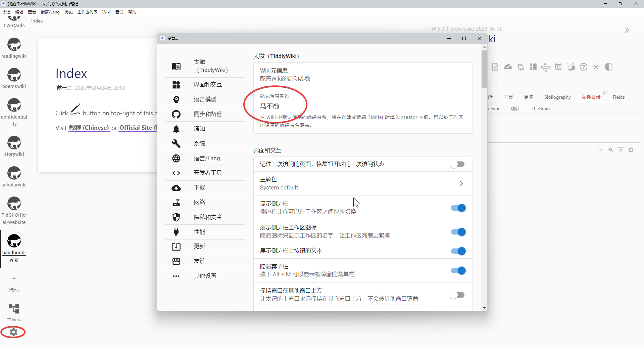The height and width of the screenshot is (347, 644).
Task: Open the 教程 (Chinese) link
Action: coord(89,128)
